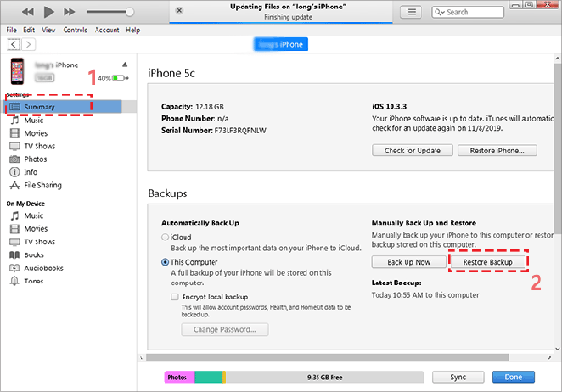Click Back Up Now button

tap(408, 262)
